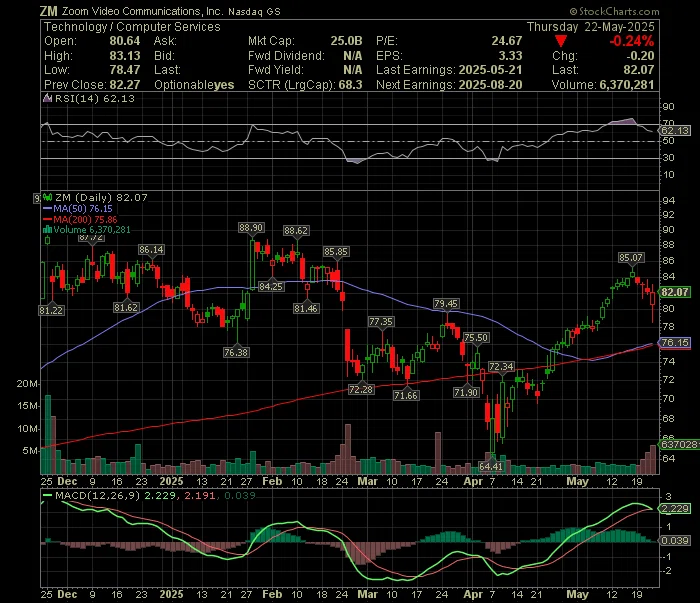Click the 81.46 price label
Viewport: 700px width, 603px height.
[x=306, y=308]
